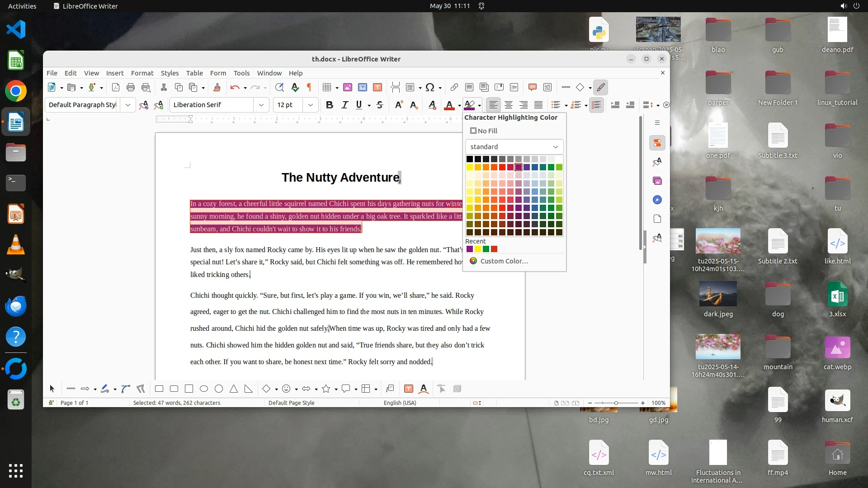
Task: Click the No Fill button
Action: click(x=484, y=131)
